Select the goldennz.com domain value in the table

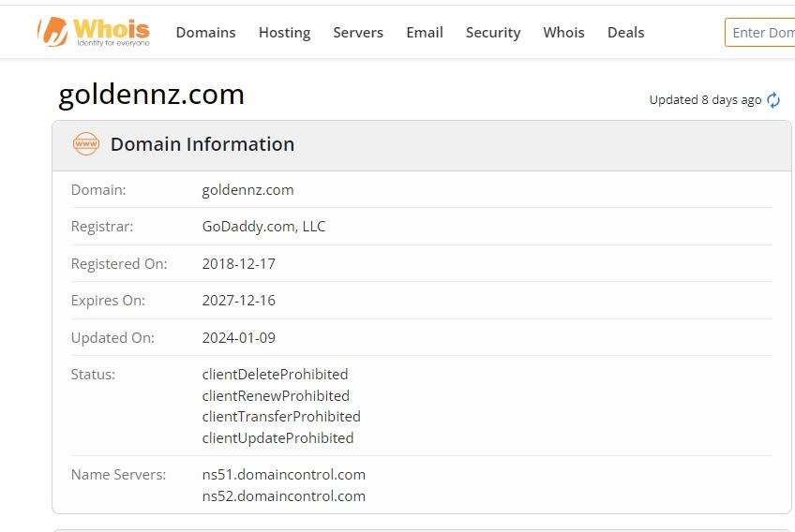247,190
